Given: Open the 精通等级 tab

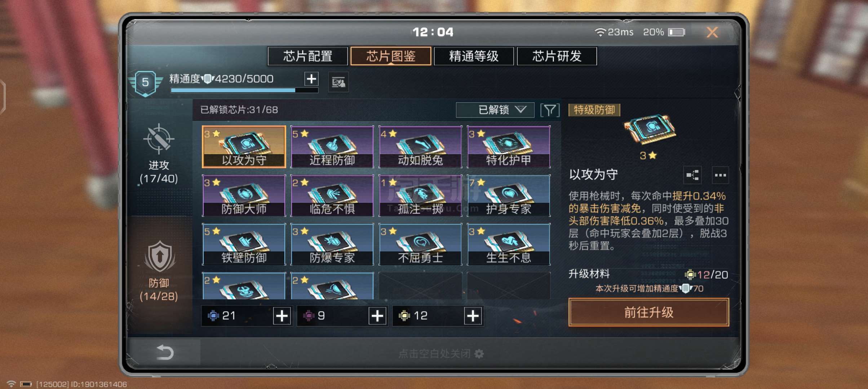Looking at the screenshot, I should click(474, 56).
